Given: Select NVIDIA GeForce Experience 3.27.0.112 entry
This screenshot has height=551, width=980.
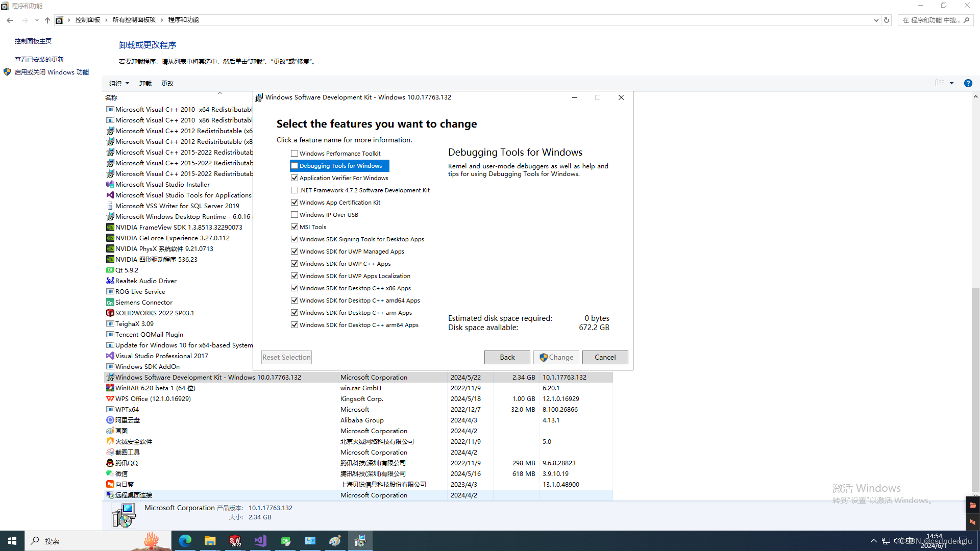Looking at the screenshot, I should click(173, 238).
